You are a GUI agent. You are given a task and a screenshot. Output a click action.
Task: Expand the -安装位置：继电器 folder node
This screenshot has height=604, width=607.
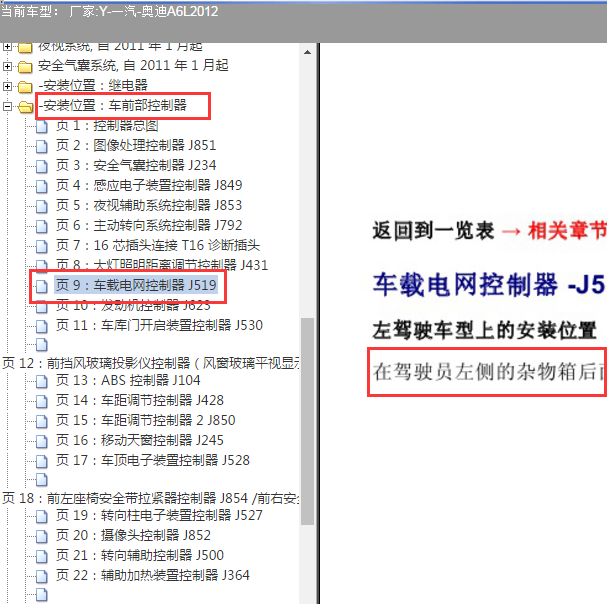pos(7,86)
